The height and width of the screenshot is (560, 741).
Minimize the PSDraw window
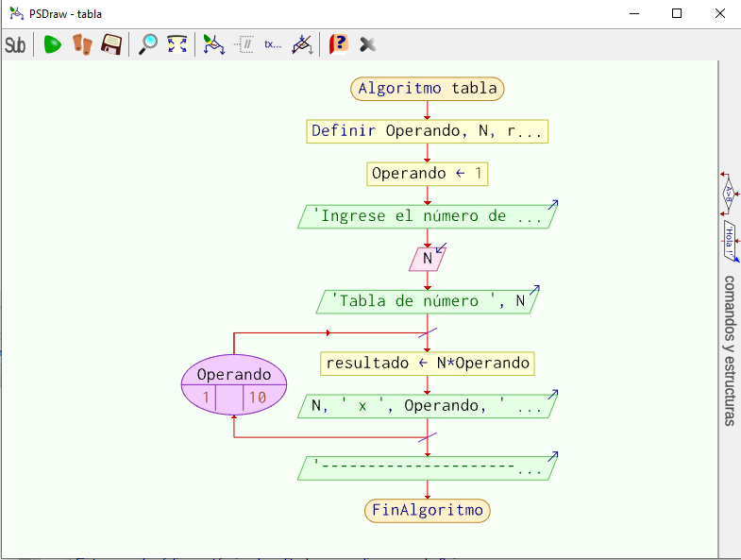point(634,14)
